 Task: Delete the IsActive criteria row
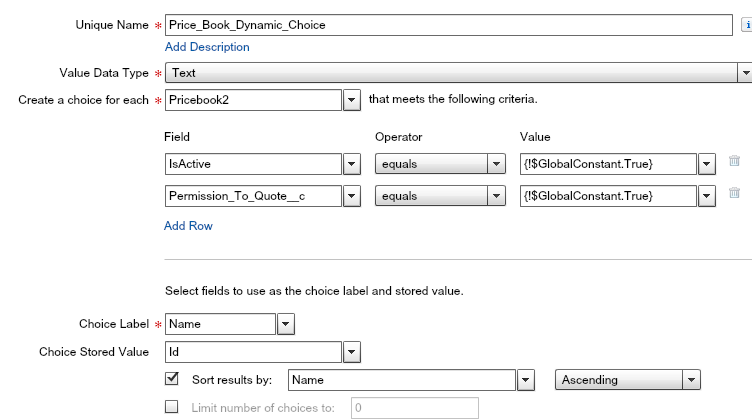pos(734,162)
